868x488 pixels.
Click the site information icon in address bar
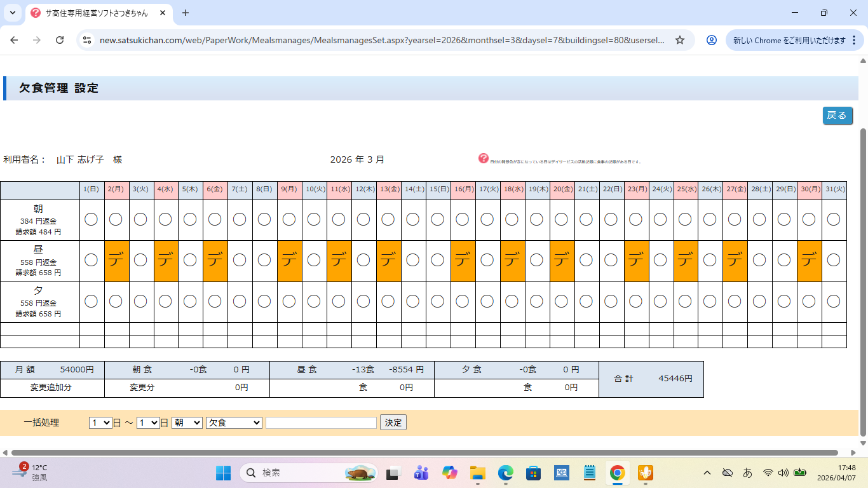point(87,40)
